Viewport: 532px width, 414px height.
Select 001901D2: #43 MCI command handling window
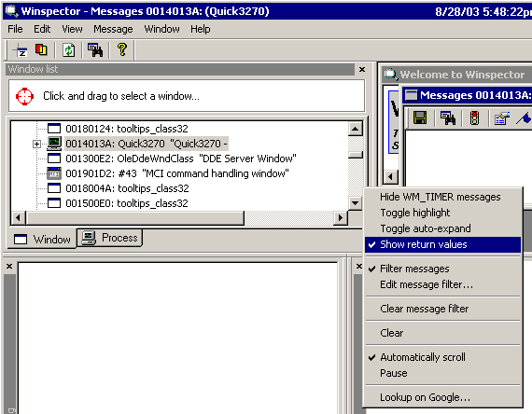click(177, 173)
